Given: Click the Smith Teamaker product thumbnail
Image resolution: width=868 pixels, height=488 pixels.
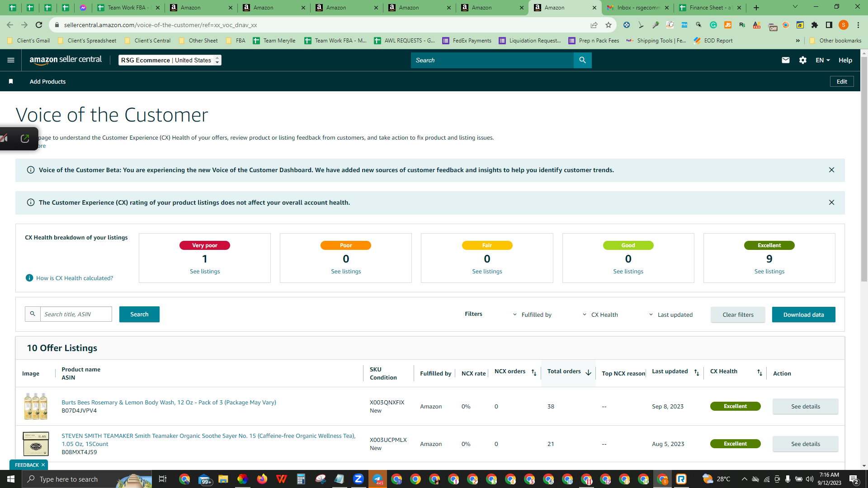Looking at the screenshot, I should point(36,444).
